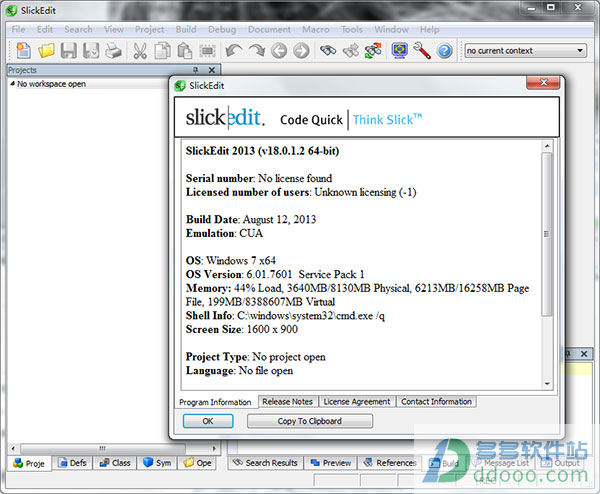This screenshot has width=600, height=494.
Task: Click the Navigate Back arrow icon
Action: [279, 51]
